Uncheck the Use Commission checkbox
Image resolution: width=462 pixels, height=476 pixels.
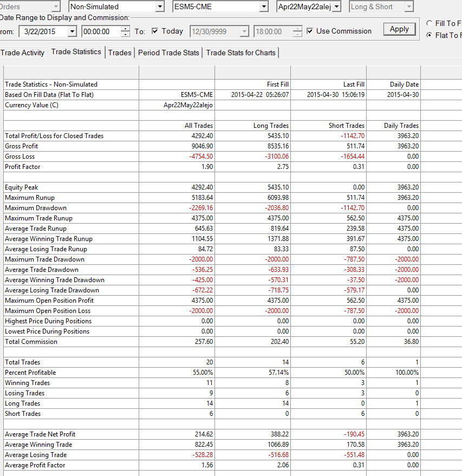tap(310, 31)
